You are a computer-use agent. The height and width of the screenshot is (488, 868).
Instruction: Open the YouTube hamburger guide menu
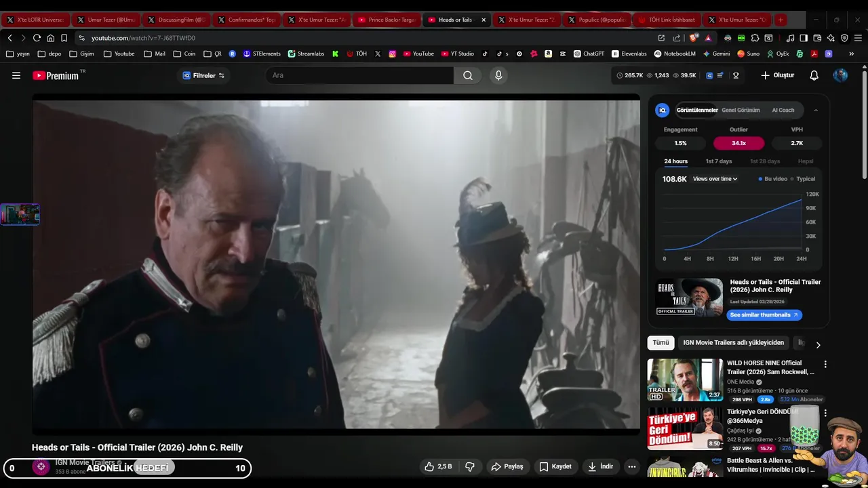tap(16, 75)
